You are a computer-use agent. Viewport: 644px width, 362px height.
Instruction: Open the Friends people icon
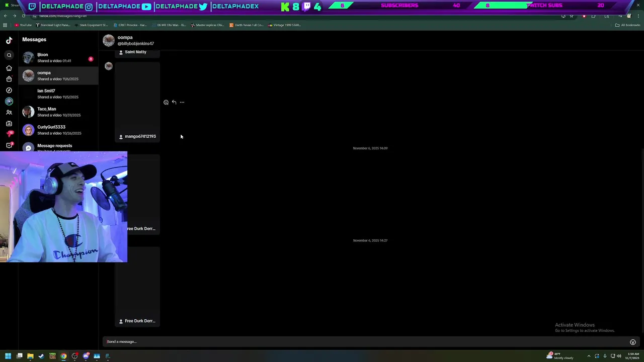tap(9, 112)
